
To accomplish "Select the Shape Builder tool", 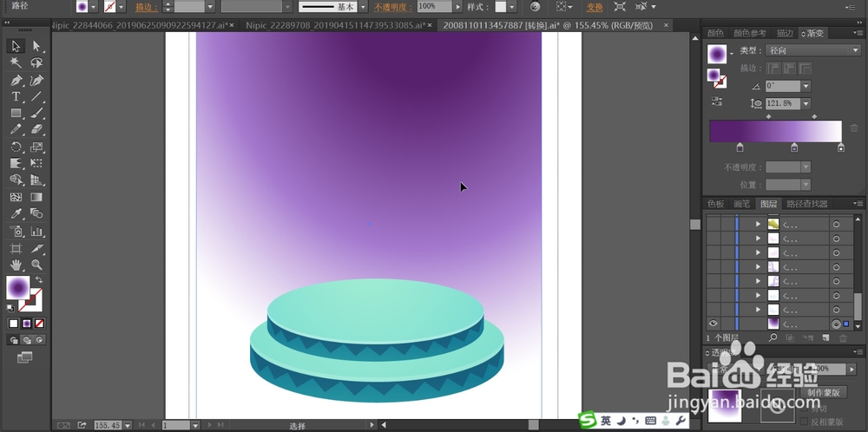I will (x=16, y=180).
